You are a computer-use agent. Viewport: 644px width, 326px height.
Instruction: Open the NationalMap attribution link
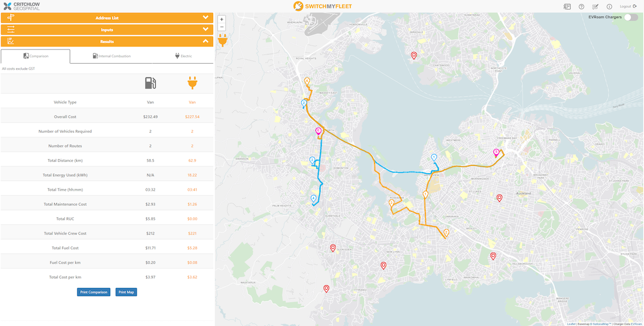600,324
